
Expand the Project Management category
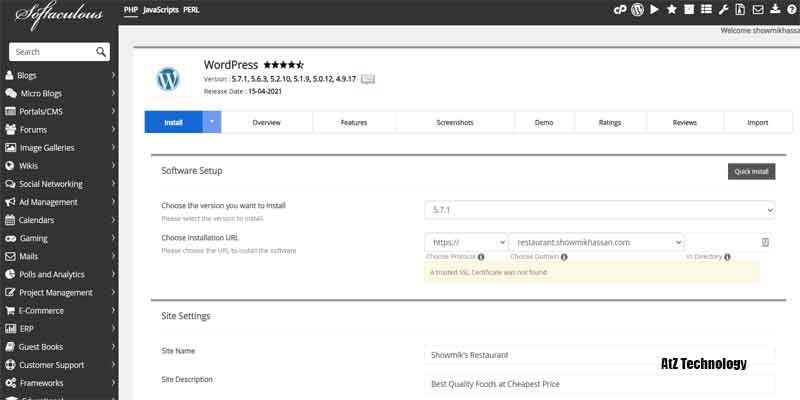(x=60, y=292)
